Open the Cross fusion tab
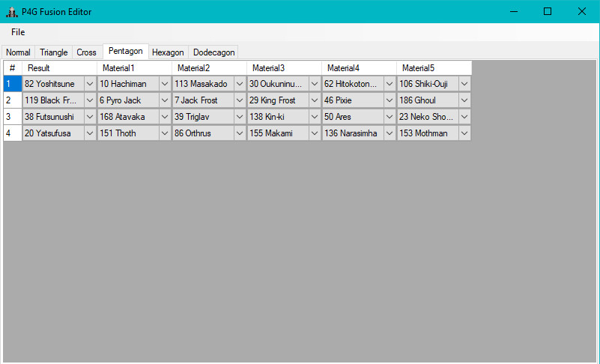 click(x=86, y=52)
